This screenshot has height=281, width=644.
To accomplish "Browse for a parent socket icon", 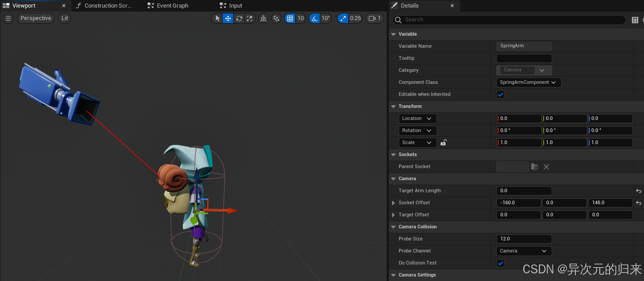I will [x=535, y=166].
